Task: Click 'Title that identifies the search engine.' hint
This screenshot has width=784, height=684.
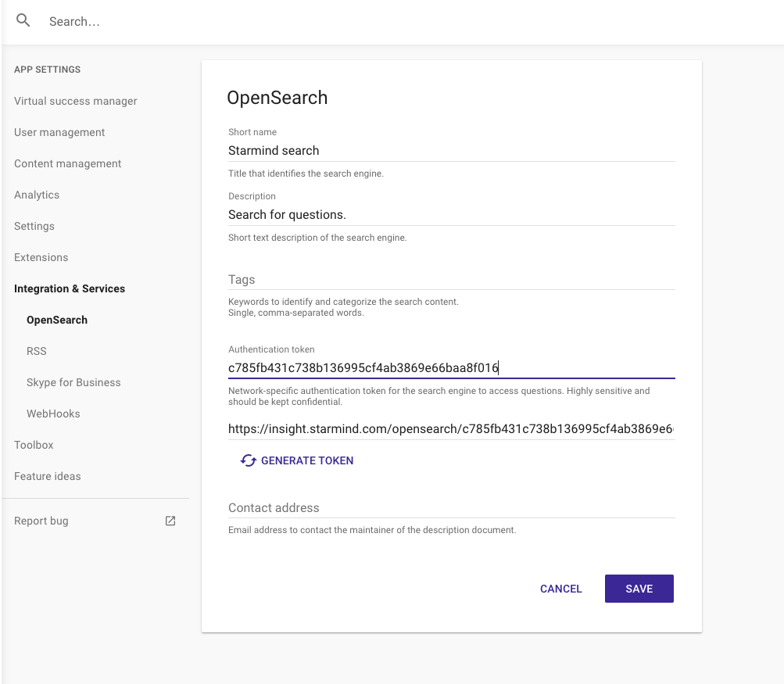Action: [306, 174]
